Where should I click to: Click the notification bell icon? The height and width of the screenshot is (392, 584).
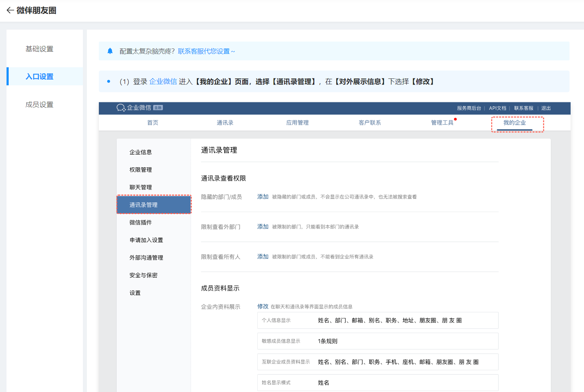coord(110,51)
